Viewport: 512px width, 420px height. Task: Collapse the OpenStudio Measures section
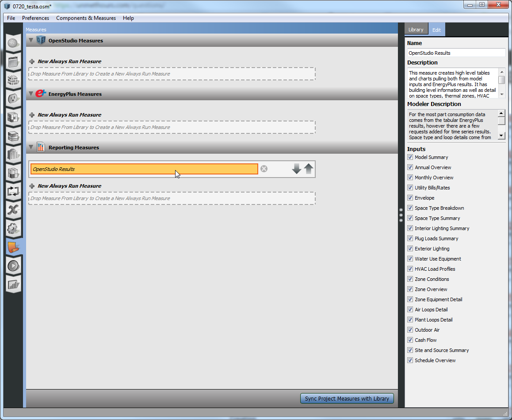[31, 41]
